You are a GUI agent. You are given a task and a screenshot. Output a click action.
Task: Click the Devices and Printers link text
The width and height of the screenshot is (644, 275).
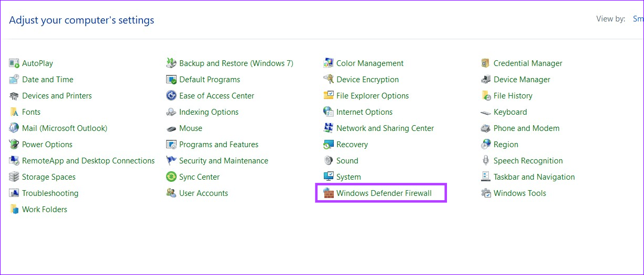pos(57,96)
